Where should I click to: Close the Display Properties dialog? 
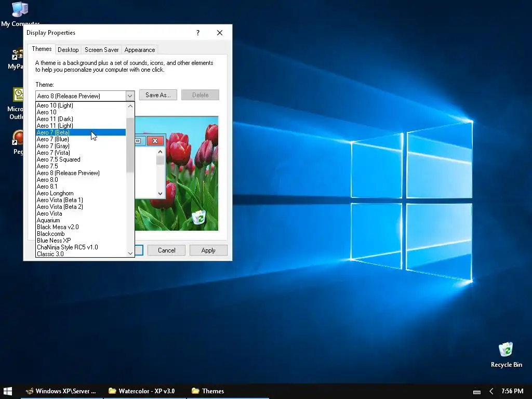pyautogui.click(x=220, y=33)
